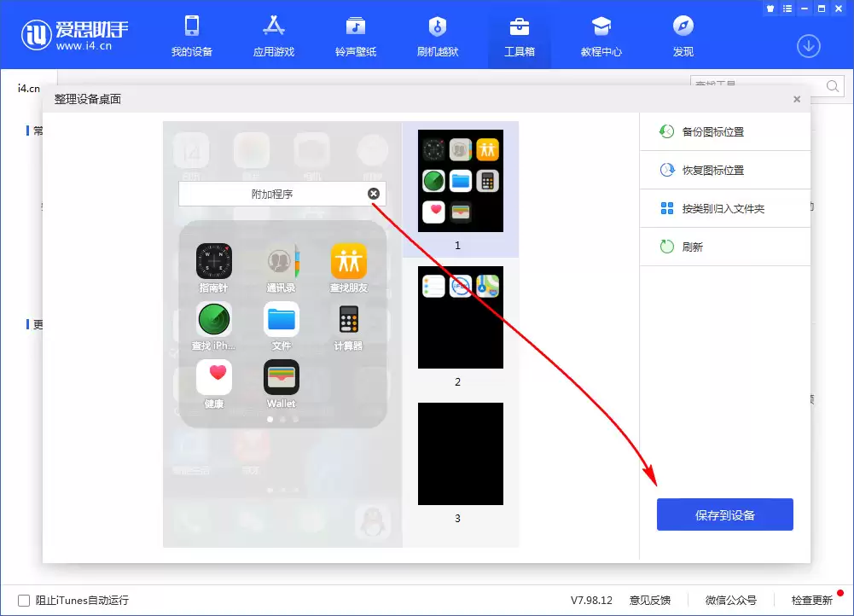Screen dimensions: 854x616
Task: Select the Calculator (计算器) app icon
Action: (349, 320)
